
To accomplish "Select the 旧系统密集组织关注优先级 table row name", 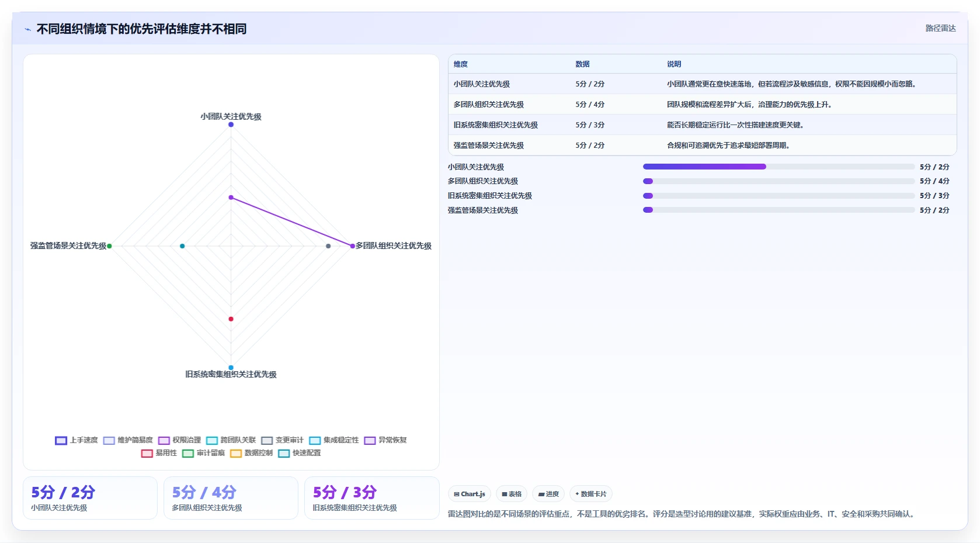I will point(496,125).
